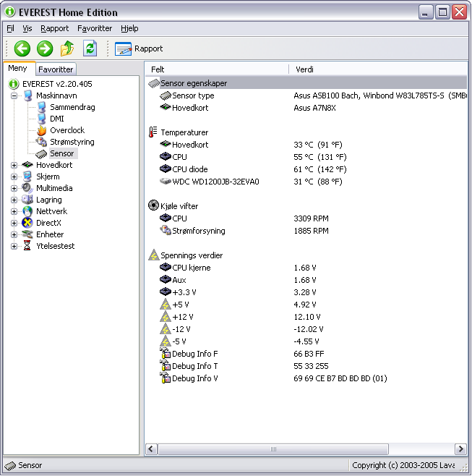Click the Debug Info F icon

click(166, 353)
